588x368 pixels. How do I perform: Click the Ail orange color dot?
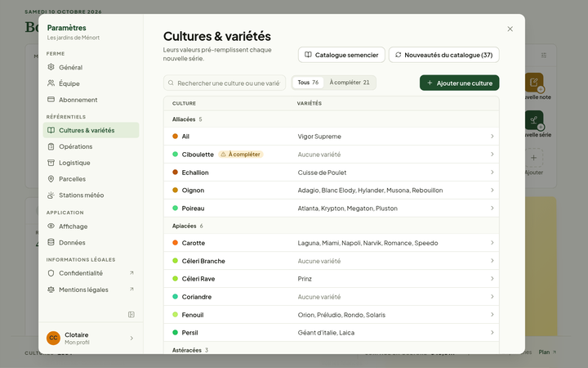(x=175, y=136)
